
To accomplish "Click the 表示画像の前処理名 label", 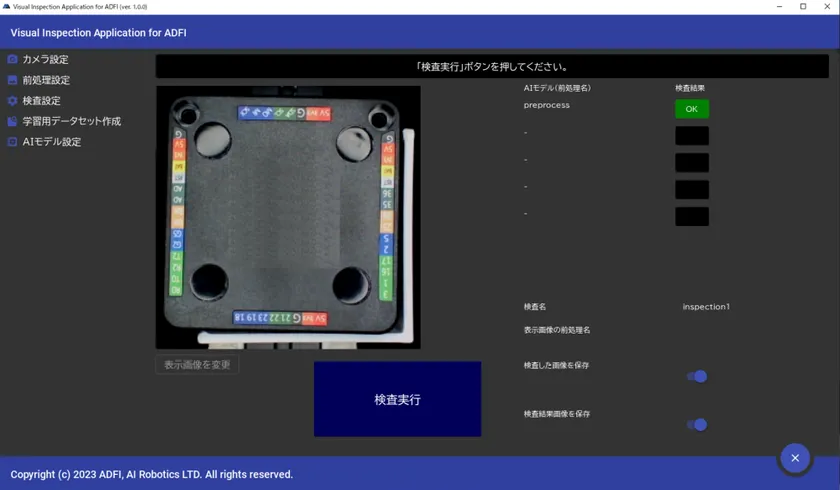I will [557, 330].
